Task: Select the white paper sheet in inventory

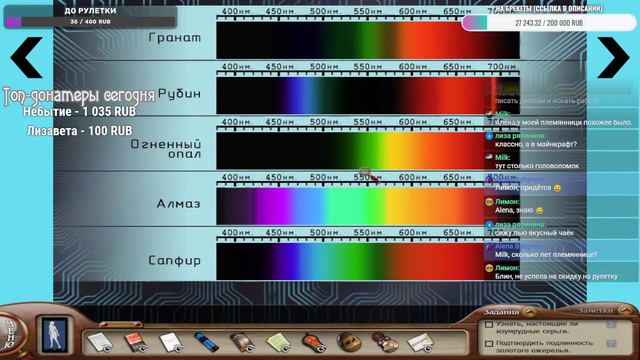Action: tap(99, 342)
